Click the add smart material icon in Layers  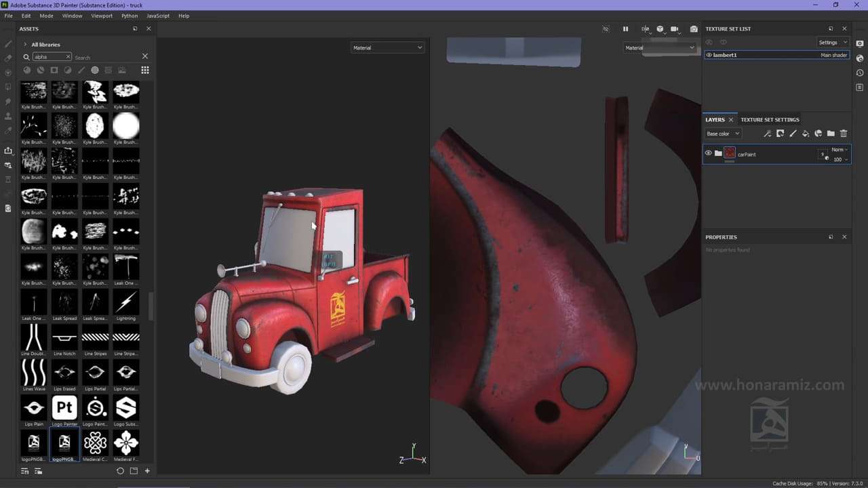click(x=818, y=134)
